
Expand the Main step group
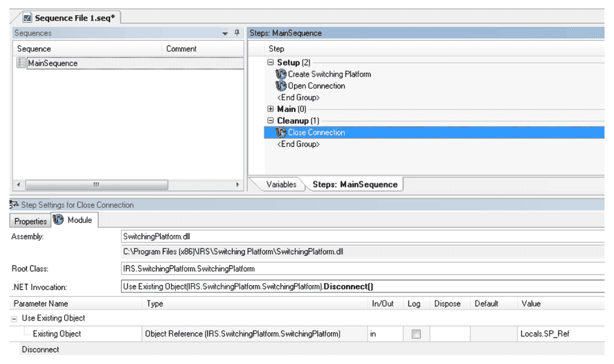270,109
